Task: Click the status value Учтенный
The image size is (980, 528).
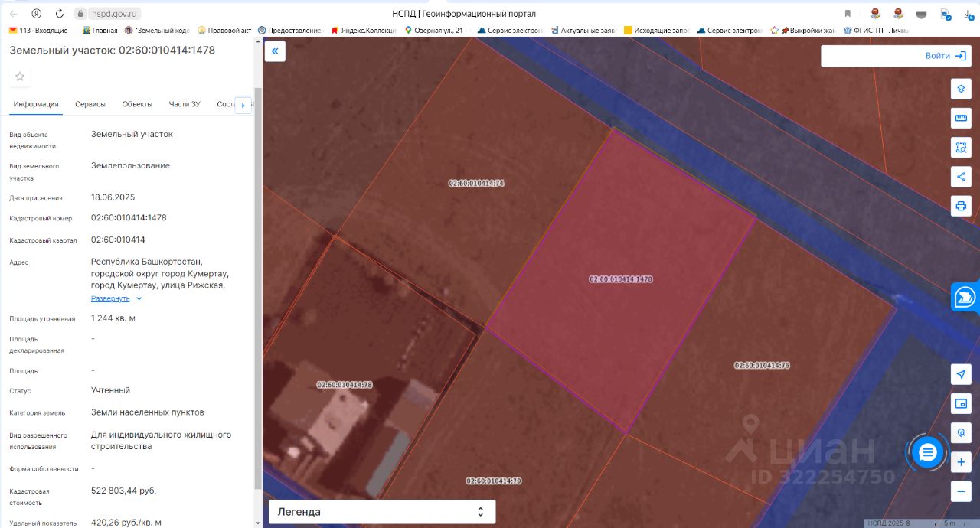Action: pyautogui.click(x=110, y=390)
